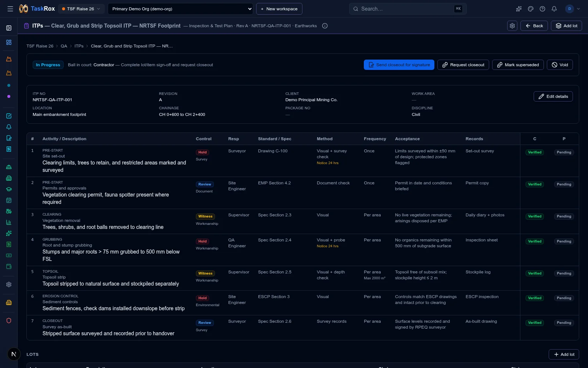This screenshot has height=368, width=588.
Task: Open the banknote cash sidebar icon
Action: click(9, 255)
